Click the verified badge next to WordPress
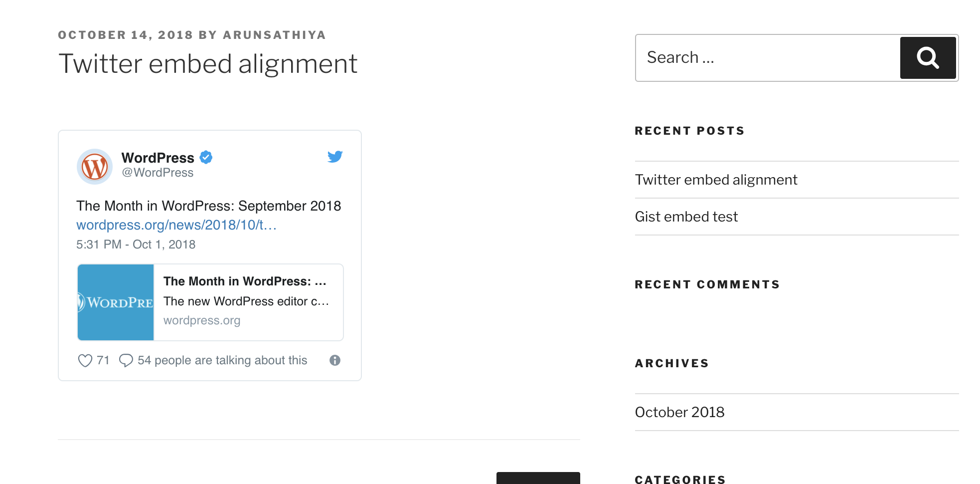980x484 pixels. tap(206, 157)
